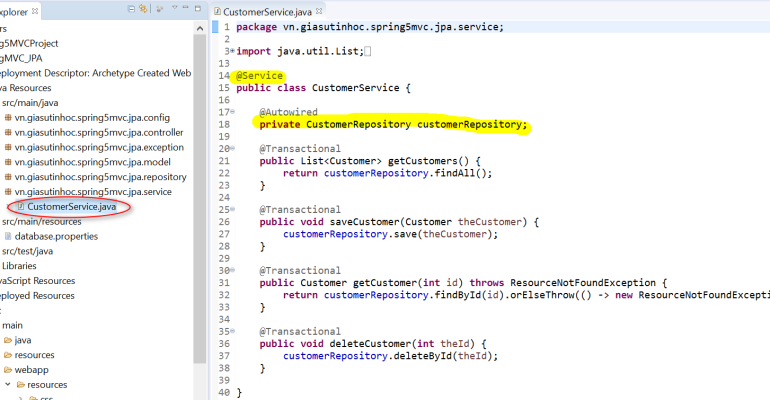Click the CustomerService.java file icon in tree
This screenshot has width=770, height=400.
[21, 206]
